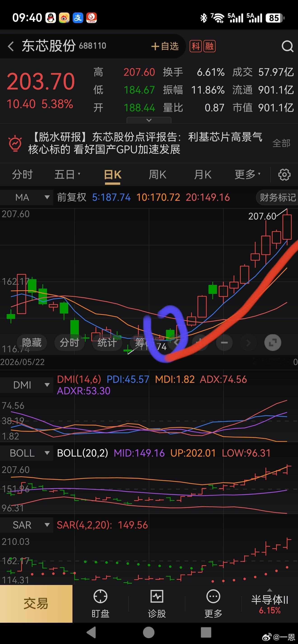The width and height of the screenshot is (298, 644).
Task: Tap MA 10:170.72 value
Action: (x=158, y=197)
